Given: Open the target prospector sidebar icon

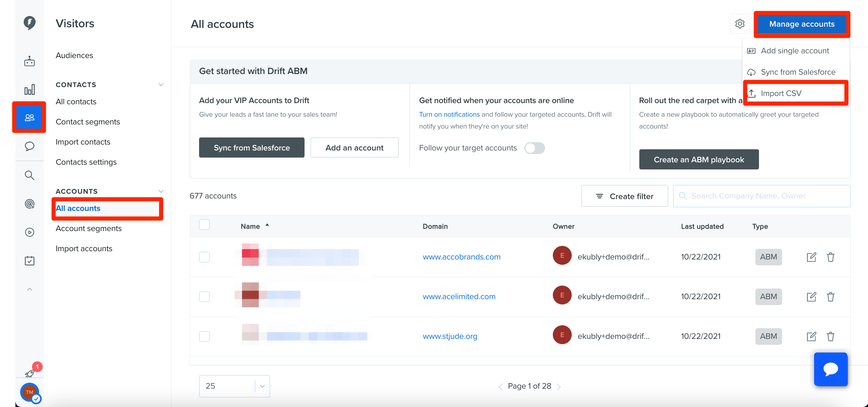Looking at the screenshot, I should point(30,204).
